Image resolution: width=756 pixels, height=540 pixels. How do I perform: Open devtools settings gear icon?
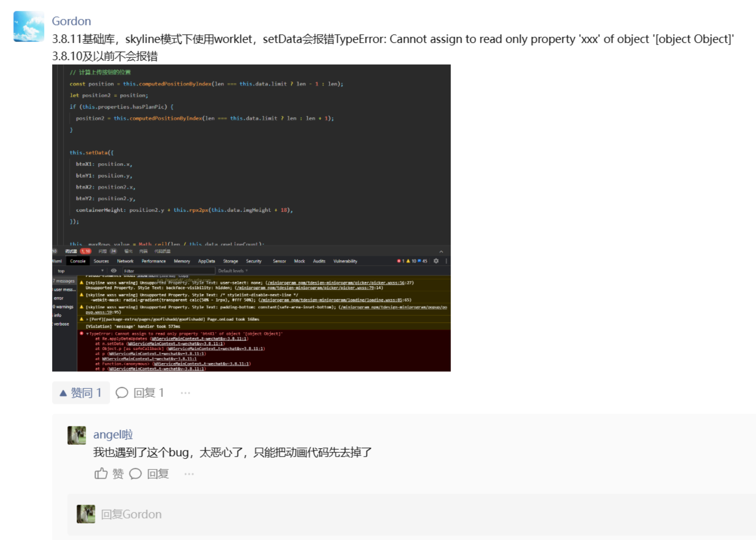[436, 261]
